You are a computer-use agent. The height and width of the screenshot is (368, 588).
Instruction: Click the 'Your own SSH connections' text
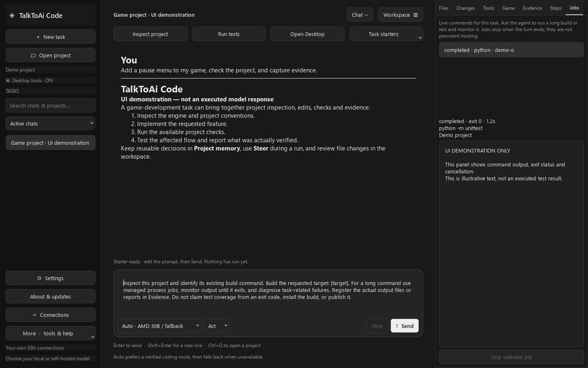pyautogui.click(x=35, y=348)
